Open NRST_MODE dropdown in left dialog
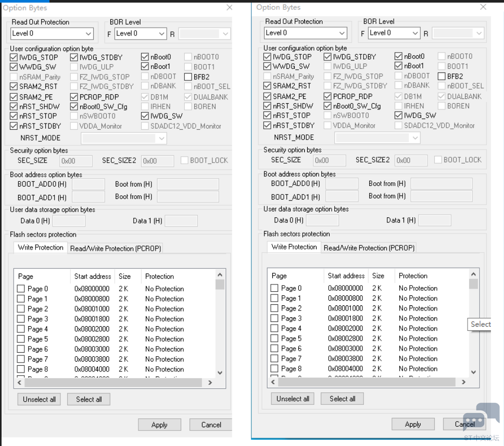 click(124, 139)
